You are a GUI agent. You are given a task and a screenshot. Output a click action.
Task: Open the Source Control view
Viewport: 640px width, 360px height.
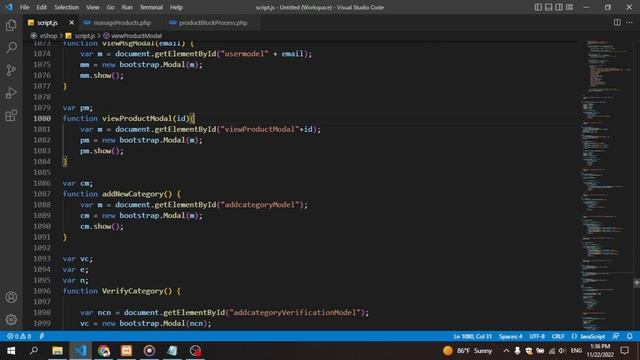click(x=11, y=70)
